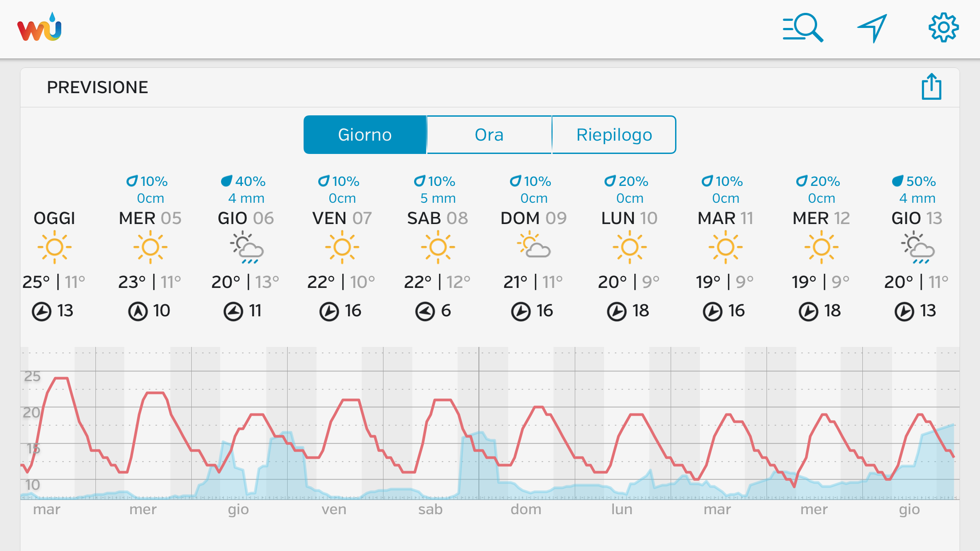Tap the 'dom' label on the chart axis
The image size is (980, 551).
tap(526, 509)
